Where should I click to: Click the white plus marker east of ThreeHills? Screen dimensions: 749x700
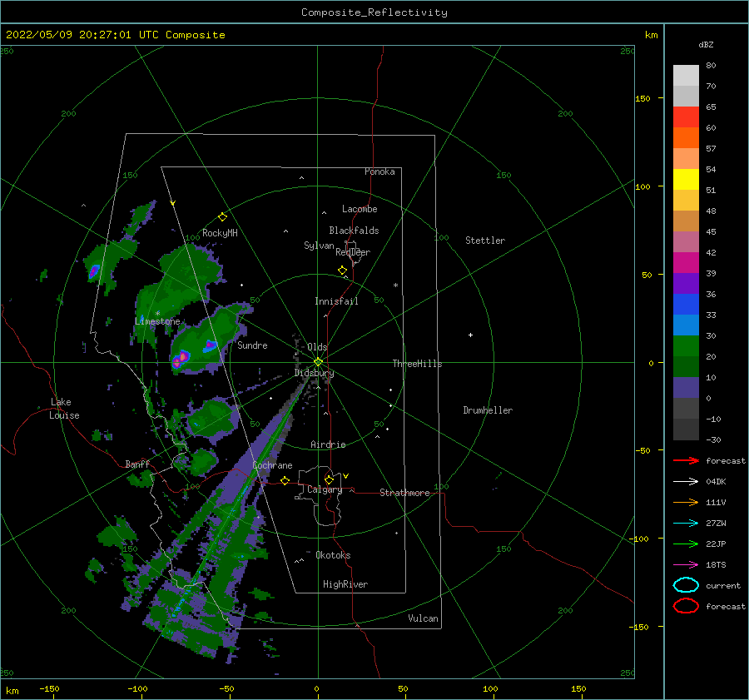[470, 335]
